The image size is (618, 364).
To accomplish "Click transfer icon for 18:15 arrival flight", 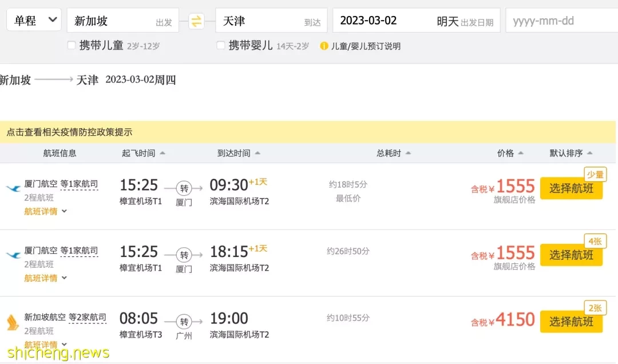I will [x=184, y=255].
